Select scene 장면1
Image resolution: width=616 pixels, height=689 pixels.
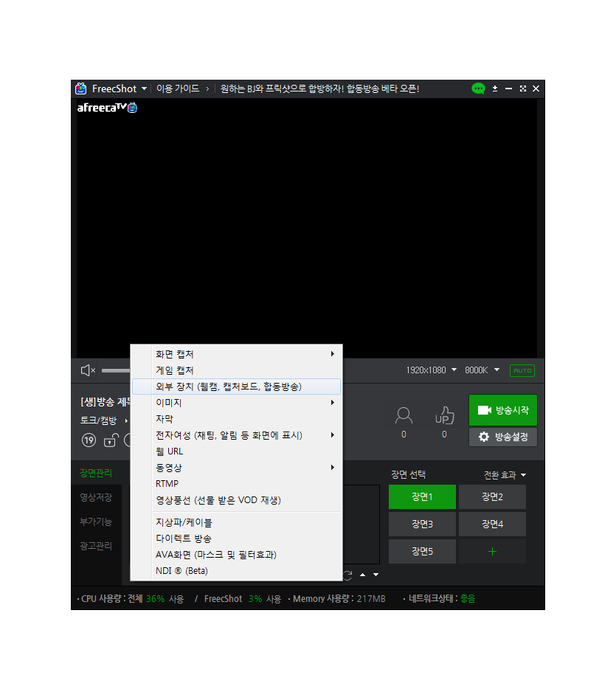pos(422,497)
